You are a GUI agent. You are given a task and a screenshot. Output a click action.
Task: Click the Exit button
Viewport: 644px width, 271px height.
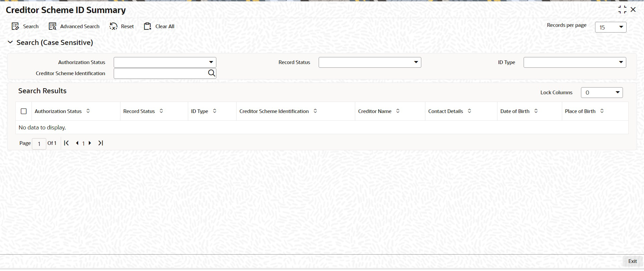pos(633,261)
